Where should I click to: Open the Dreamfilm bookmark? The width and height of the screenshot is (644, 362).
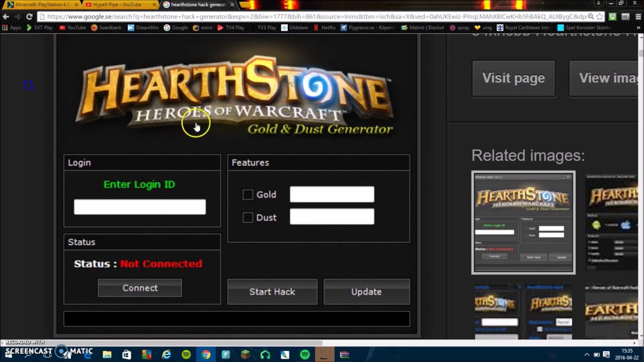pos(143,28)
